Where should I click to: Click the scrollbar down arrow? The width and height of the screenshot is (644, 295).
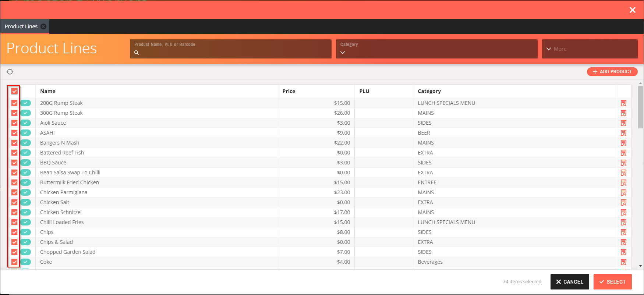click(x=641, y=266)
